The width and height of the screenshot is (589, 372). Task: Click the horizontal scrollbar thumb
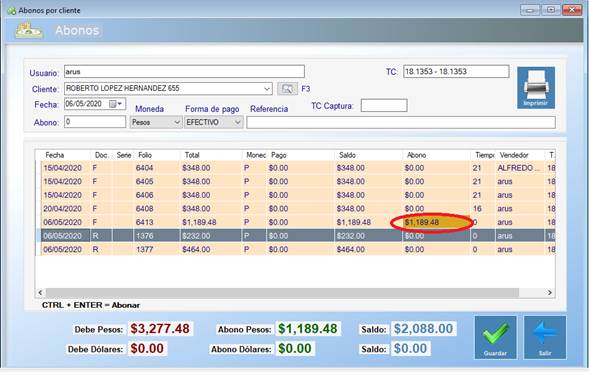[x=282, y=292]
